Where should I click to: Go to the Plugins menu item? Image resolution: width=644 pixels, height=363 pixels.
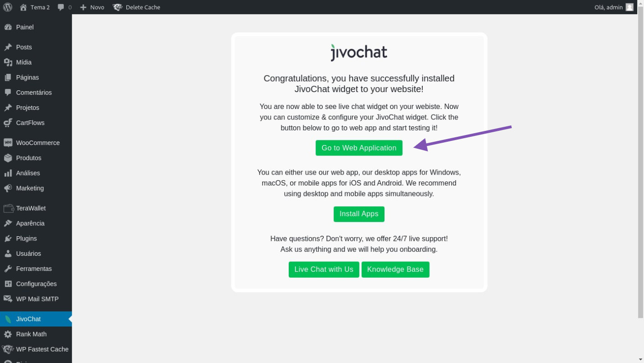[36, 239]
